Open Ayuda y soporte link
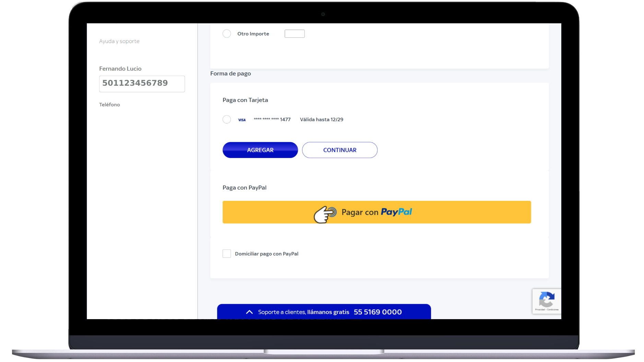This screenshot has width=644, height=362. (119, 41)
